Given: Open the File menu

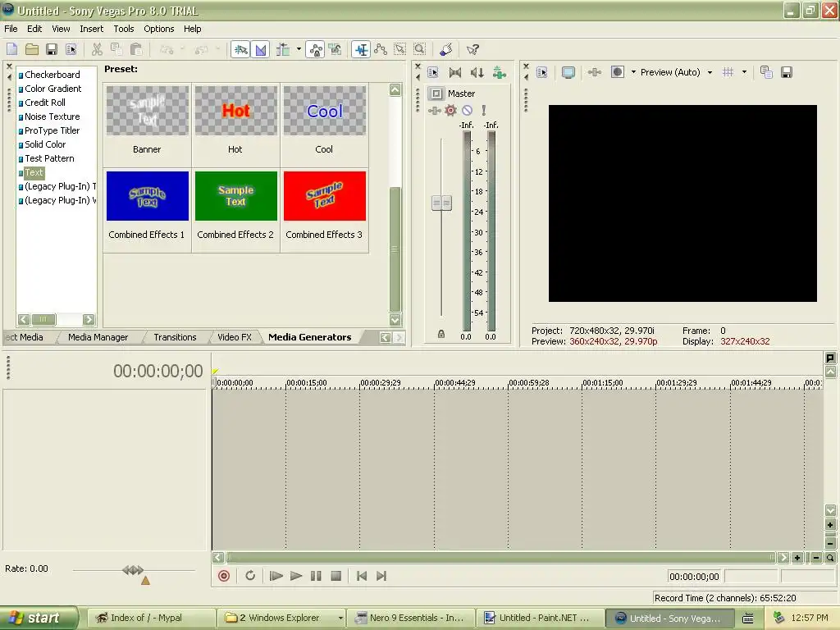Looking at the screenshot, I should click(11, 29).
